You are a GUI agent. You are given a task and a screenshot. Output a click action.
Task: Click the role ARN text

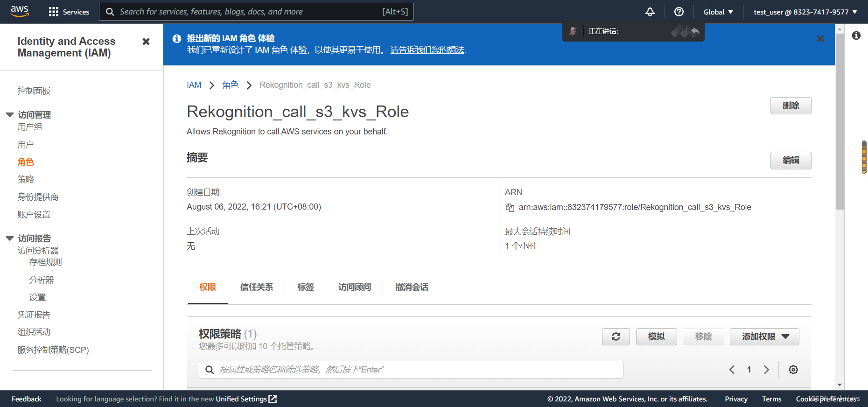pyautogui.click(x=635, y=207)
